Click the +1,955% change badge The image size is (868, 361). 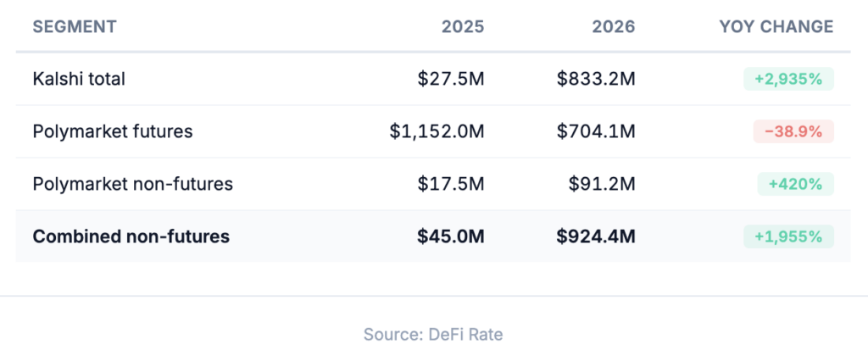coord(788,236)
